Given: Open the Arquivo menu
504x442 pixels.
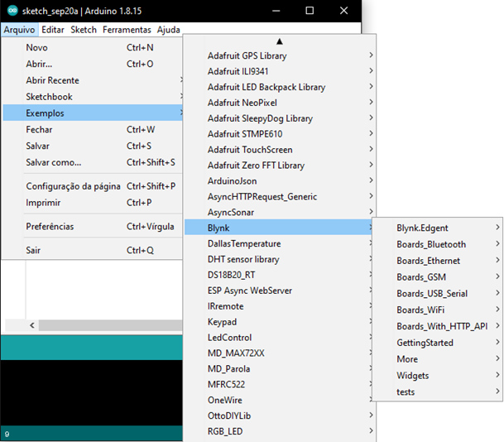Looking at the screenshot, I should 19,30.
